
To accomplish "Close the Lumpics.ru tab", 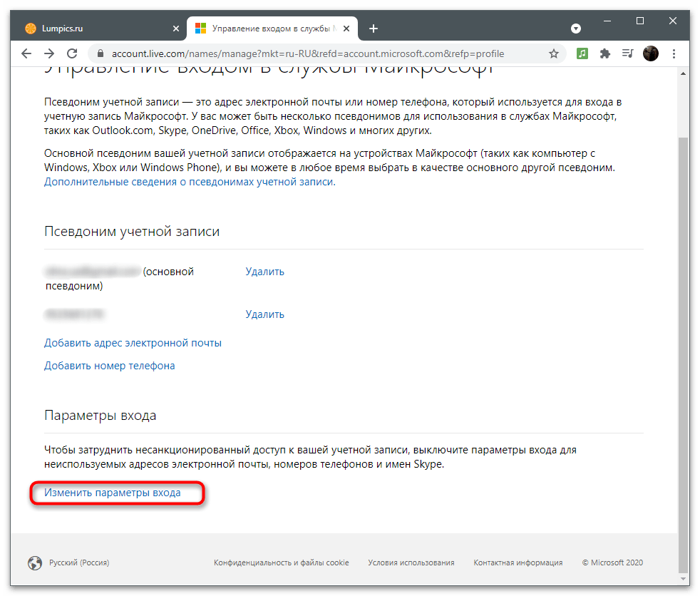I will [x=176, y=29].
